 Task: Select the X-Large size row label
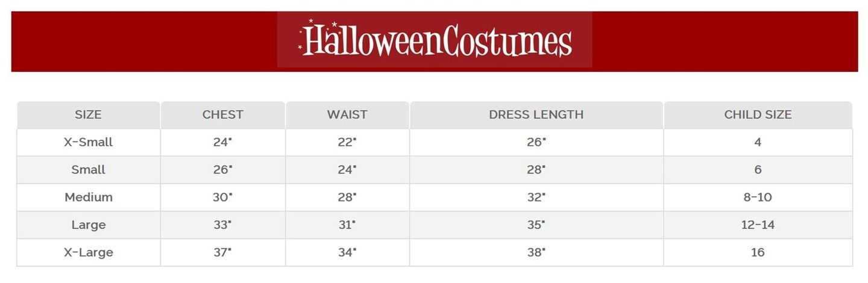coord(88,252)
